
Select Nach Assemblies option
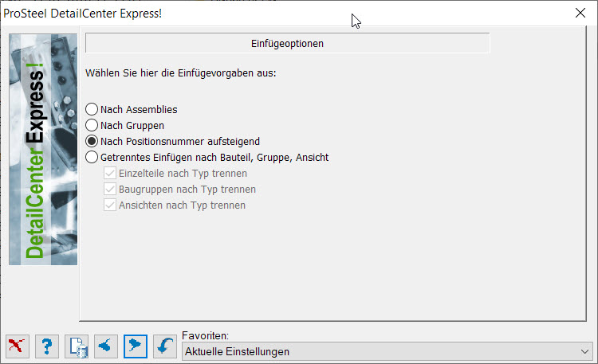[x=92, y=109]
